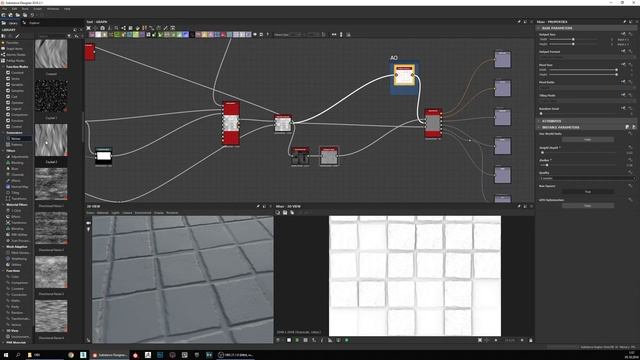Click the black node icon in atomic toolbar
The image size is (640, 360).
(x=192, y=35)
